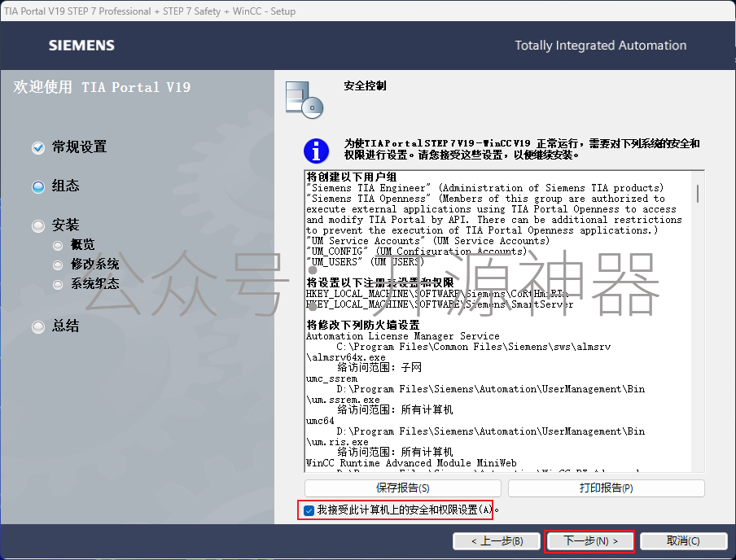Go back with 上一步(B)
Viewport: 736px width, 560px height.
click(x=497, y=541)
